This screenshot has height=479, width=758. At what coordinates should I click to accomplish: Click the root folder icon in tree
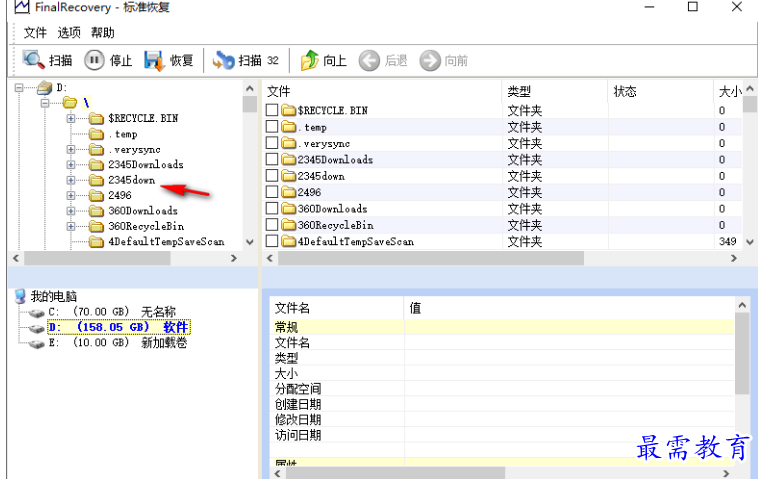(x=70, y=102)
